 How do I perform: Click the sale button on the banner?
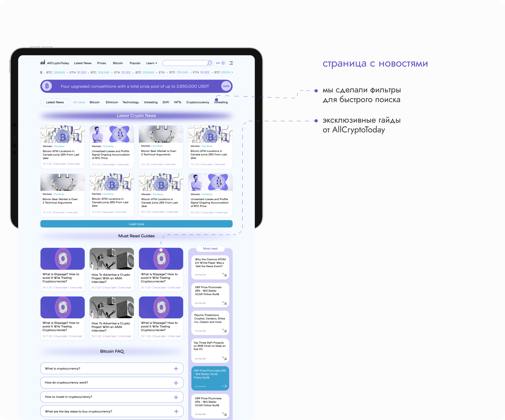(226, 86)
